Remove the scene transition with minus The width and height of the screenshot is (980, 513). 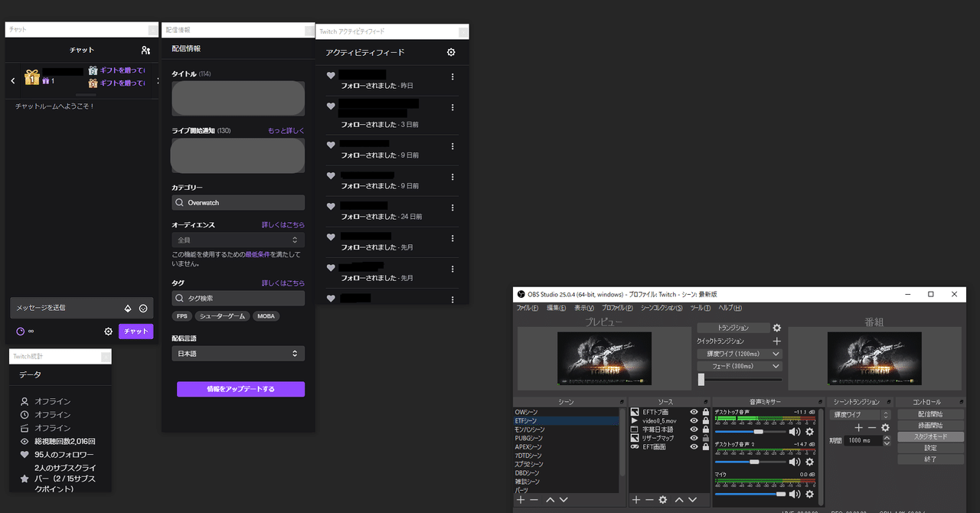click(x=872, y=428)
